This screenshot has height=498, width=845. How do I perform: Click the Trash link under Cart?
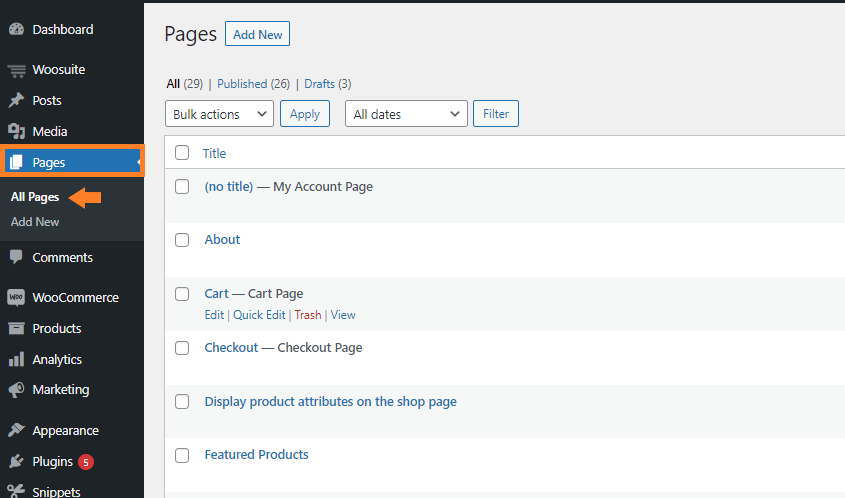point(308,315)
